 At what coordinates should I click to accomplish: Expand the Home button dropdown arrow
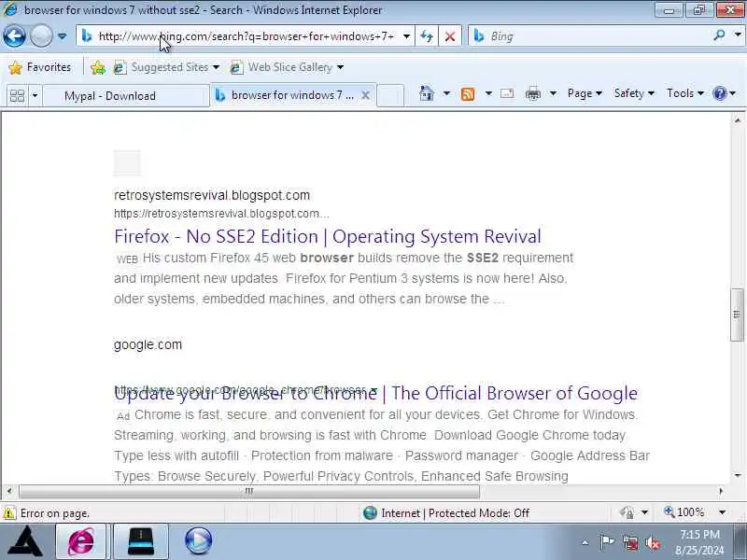point(446,93)
